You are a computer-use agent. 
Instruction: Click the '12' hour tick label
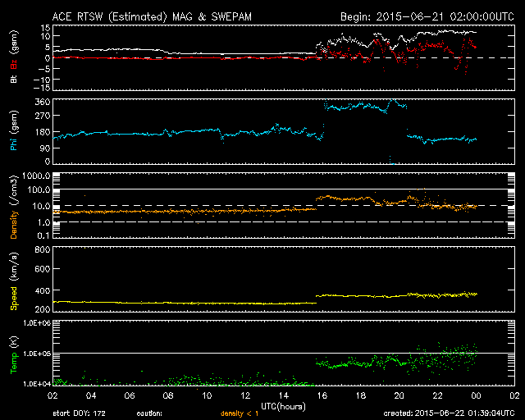245,395
